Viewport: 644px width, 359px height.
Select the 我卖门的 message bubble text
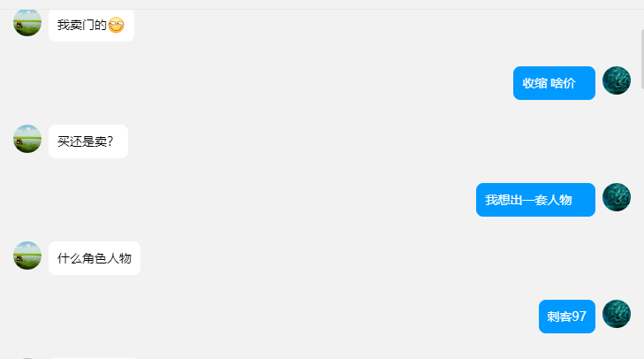82,25
